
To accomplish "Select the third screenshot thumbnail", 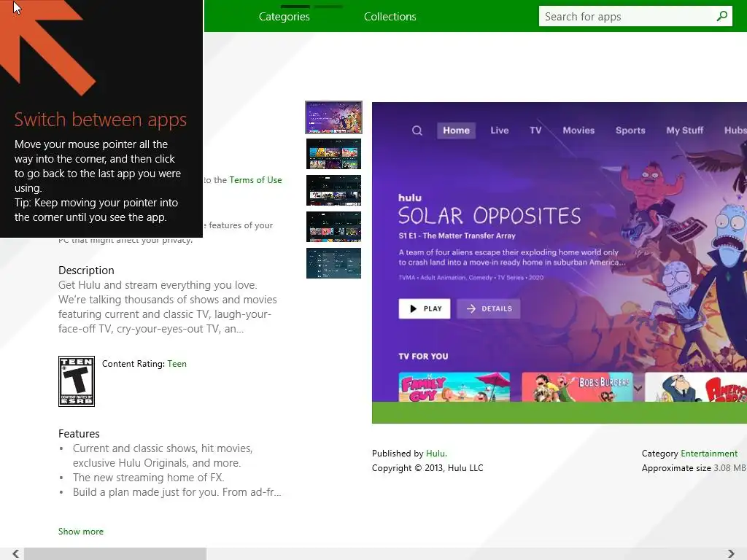I will (x=333, y=190).
